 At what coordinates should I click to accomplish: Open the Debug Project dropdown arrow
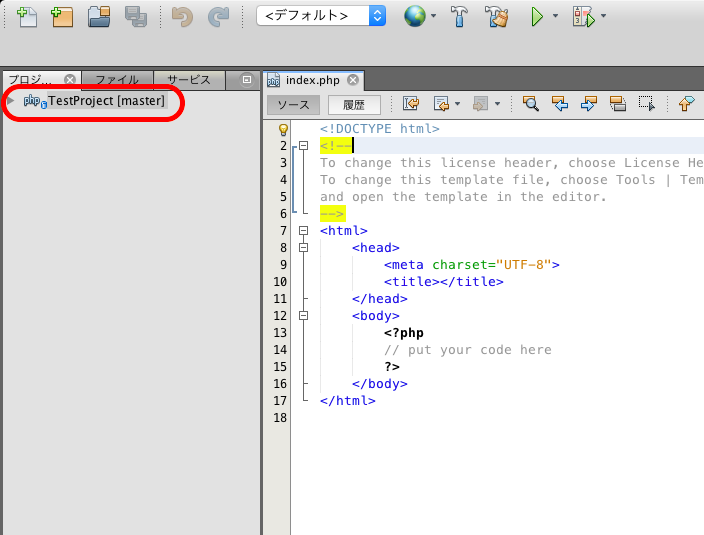coord(603,16)
